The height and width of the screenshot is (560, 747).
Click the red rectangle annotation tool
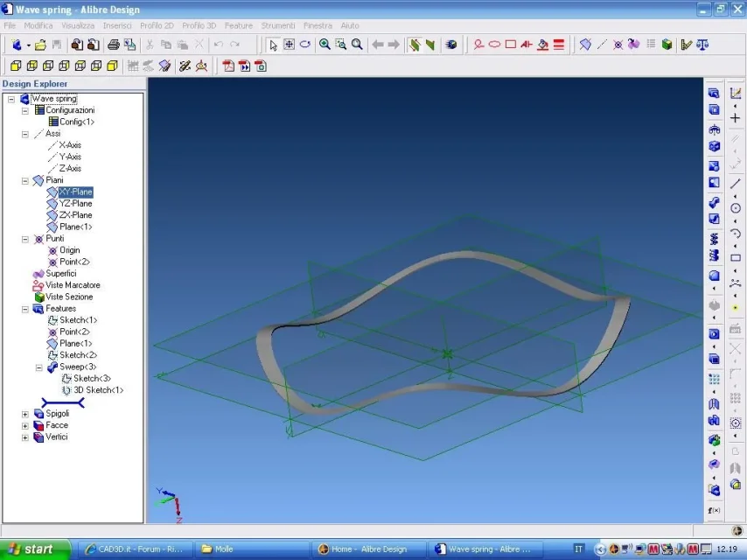[x=511, y=45]
